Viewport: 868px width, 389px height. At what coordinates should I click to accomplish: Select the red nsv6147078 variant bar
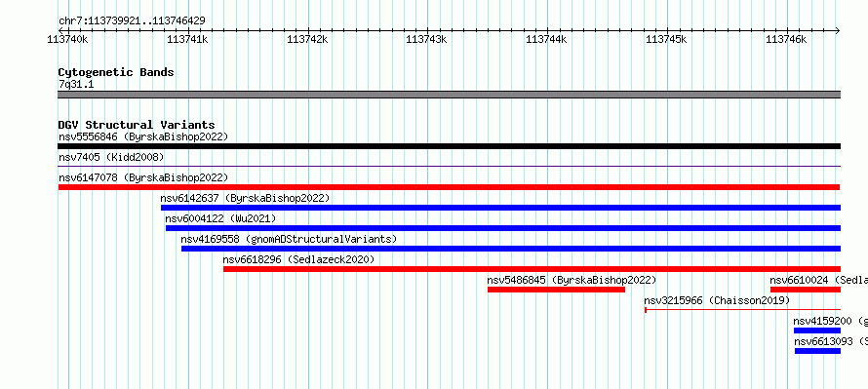pyautogui.click(x=449, y=187)
